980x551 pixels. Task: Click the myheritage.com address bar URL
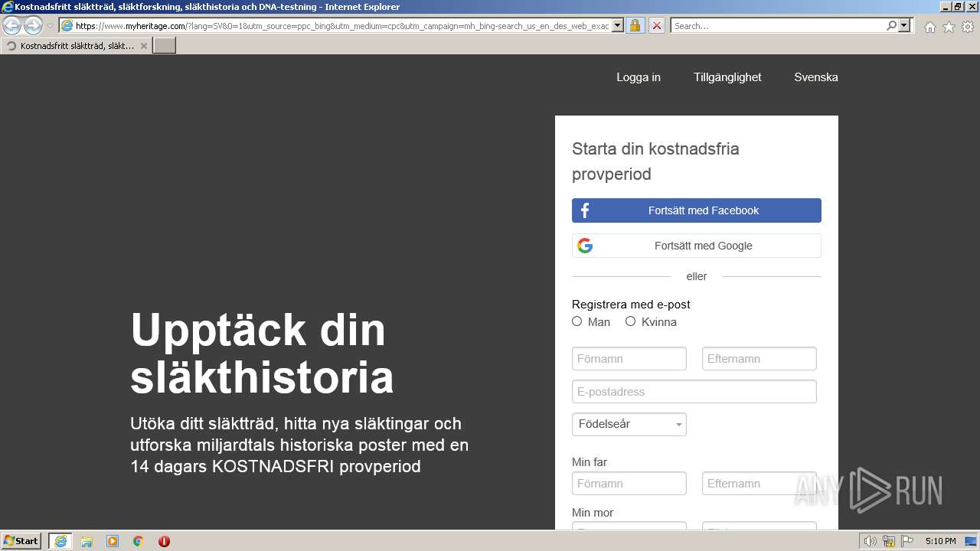pos(342,25)
